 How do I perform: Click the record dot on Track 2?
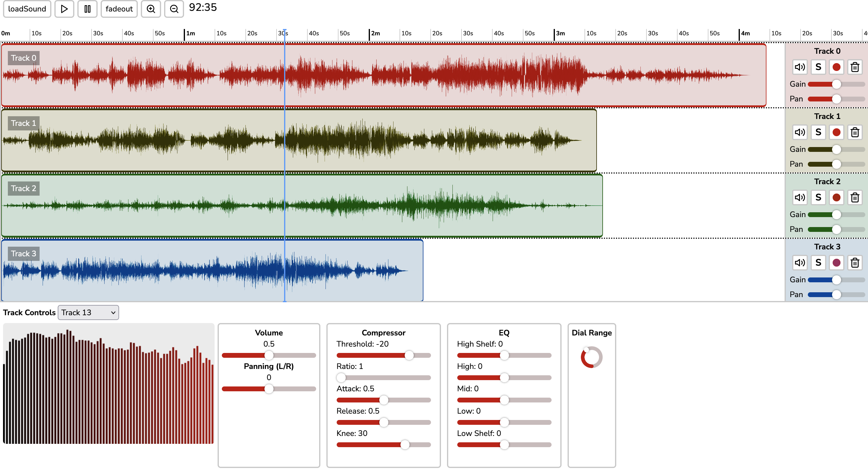836,197
